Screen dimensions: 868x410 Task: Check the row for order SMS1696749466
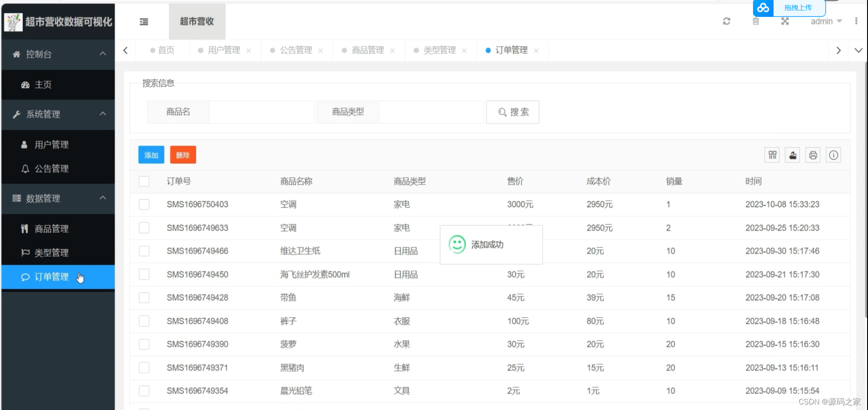[144, 251]
